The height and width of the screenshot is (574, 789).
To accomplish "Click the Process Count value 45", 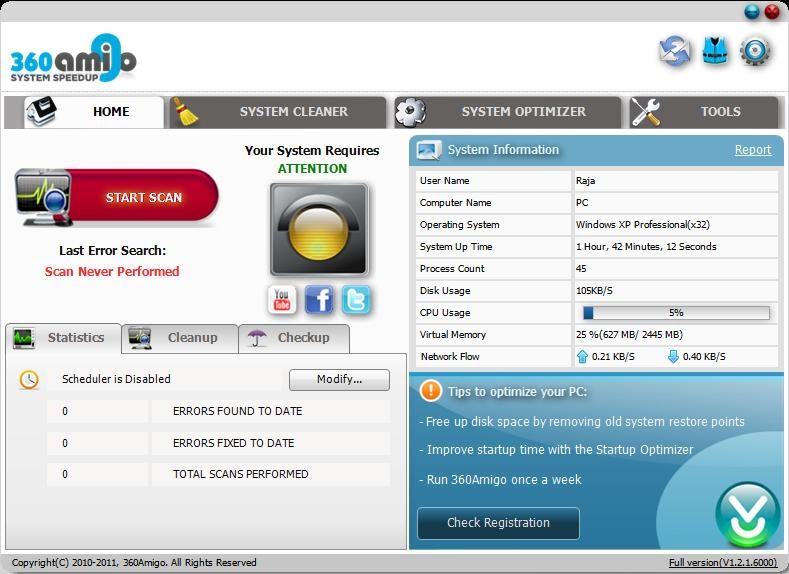I will 581,269.
